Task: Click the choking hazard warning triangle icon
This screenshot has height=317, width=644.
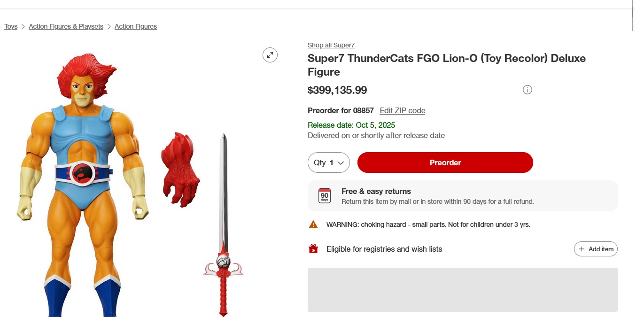Action: 313,224
